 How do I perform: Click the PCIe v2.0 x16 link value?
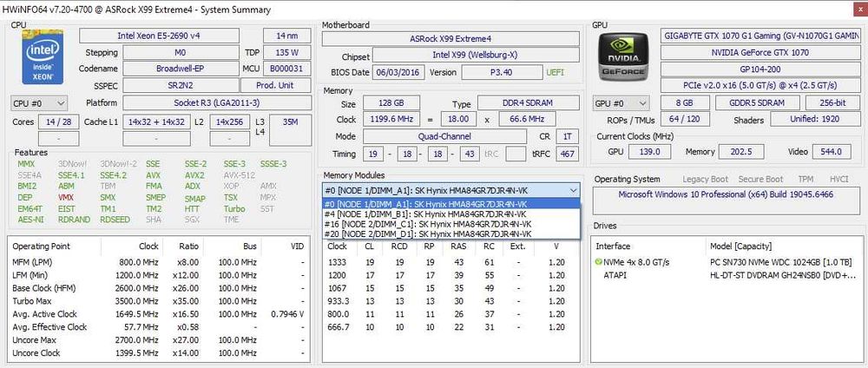coord(760,85)
